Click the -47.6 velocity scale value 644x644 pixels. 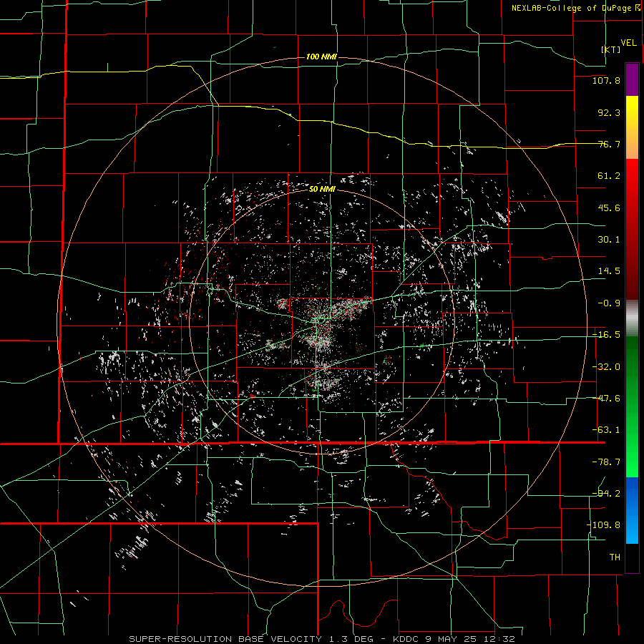[606, 399]
